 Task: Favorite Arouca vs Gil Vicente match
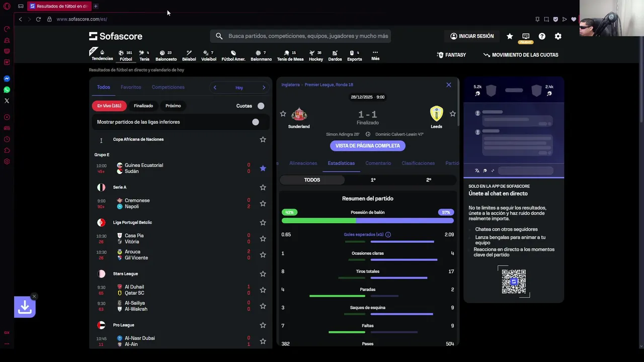263,255
